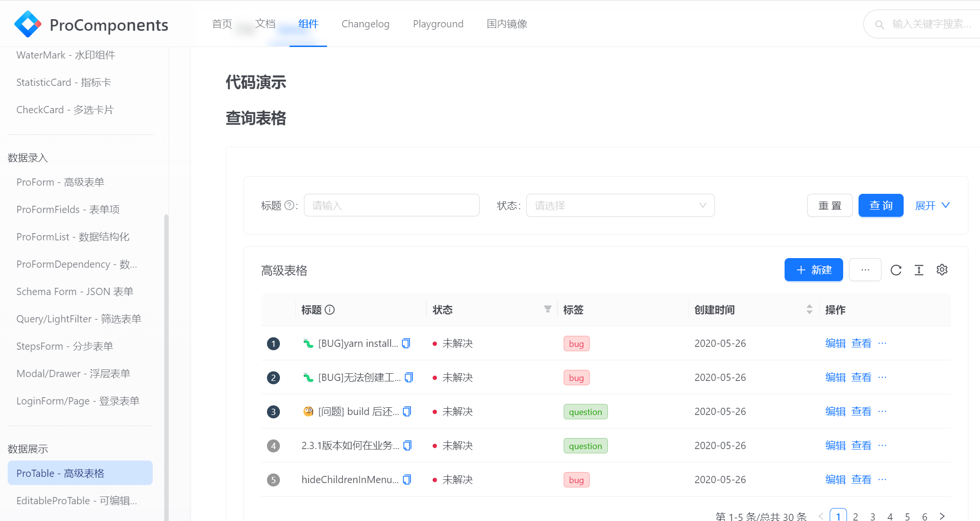The width and height of the screenshot is (980, 521).
Task: Click 查看 for [问题] build row
Action: pos(861,412)
